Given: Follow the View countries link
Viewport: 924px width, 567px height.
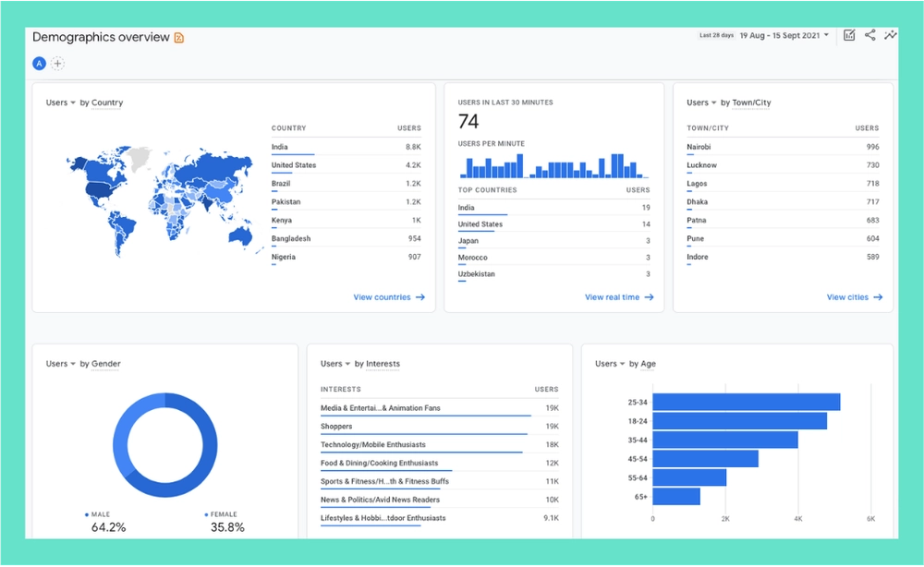Looking at the screenshot, I should point(389,296).
